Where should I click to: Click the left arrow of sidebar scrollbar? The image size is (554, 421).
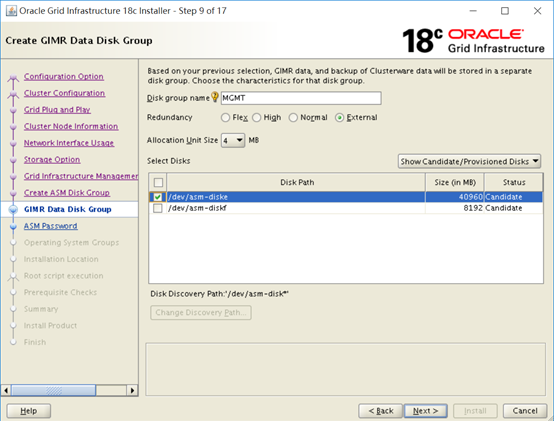pyautogui.click(x=6, y=390)
